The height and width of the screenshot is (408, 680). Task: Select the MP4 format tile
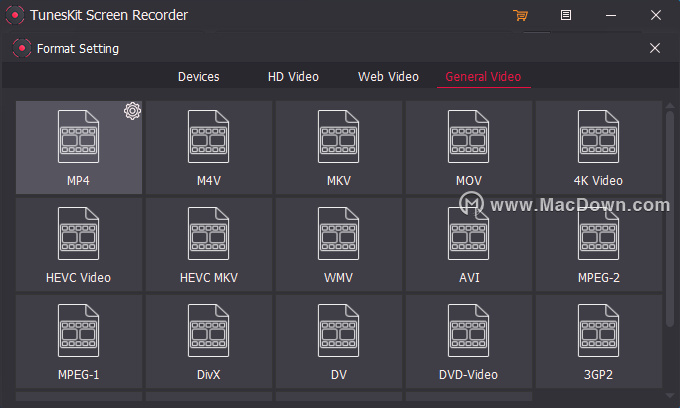pyautogui.click(x=79, y=147)
